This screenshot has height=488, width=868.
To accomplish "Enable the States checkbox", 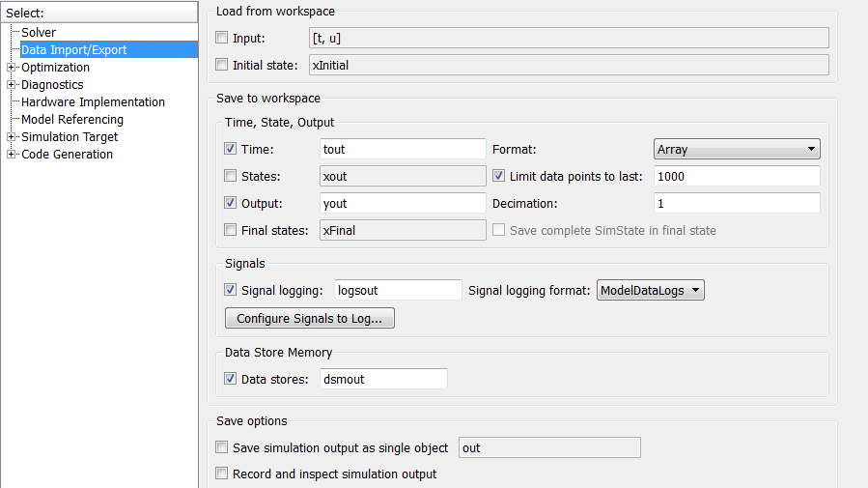I will click(x=230, y=177).
